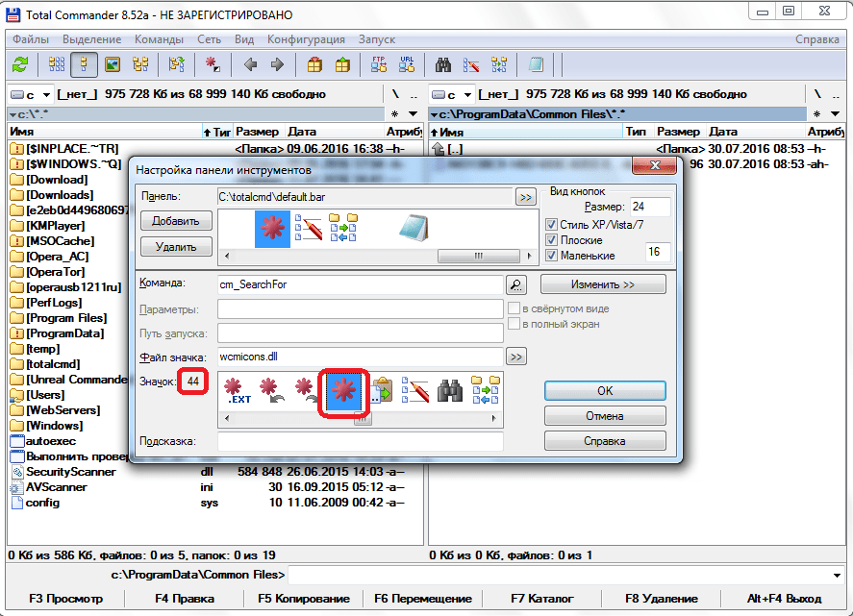Click >> button beside Панель path
853x616 pixels.
tap(525, 197)
